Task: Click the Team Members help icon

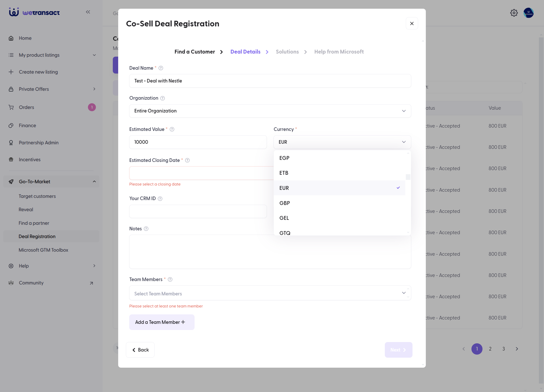Action: click(x=170, y=280)
